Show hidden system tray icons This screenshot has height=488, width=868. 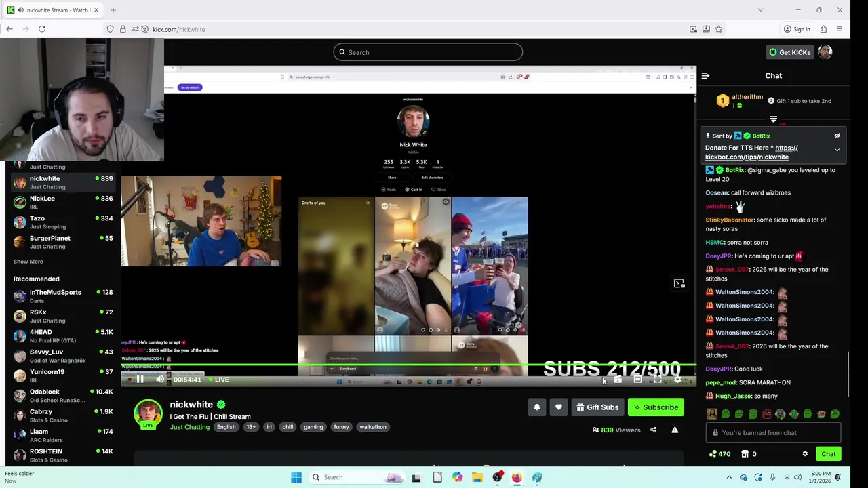click(729, 477)
